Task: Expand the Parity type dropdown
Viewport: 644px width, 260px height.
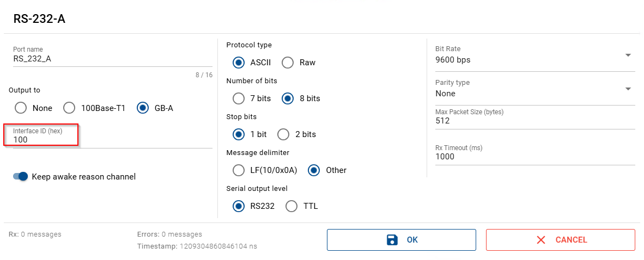Action: (628, 89)
